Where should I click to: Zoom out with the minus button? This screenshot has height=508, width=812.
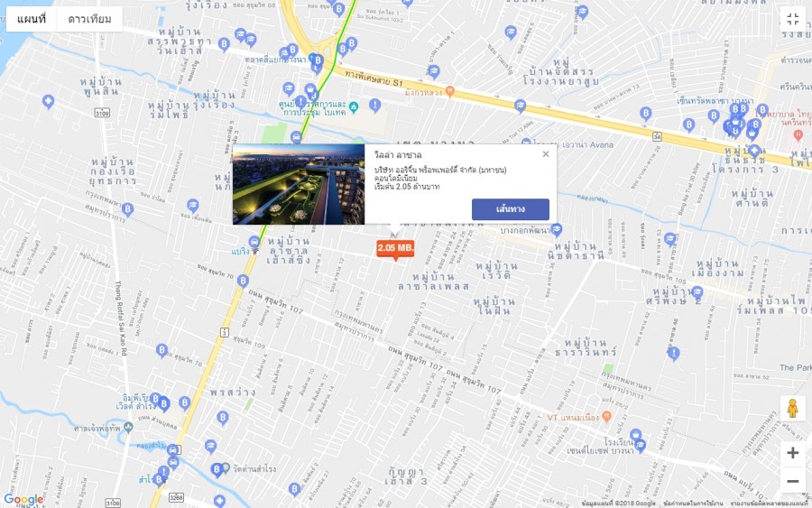tap(793, 481)
